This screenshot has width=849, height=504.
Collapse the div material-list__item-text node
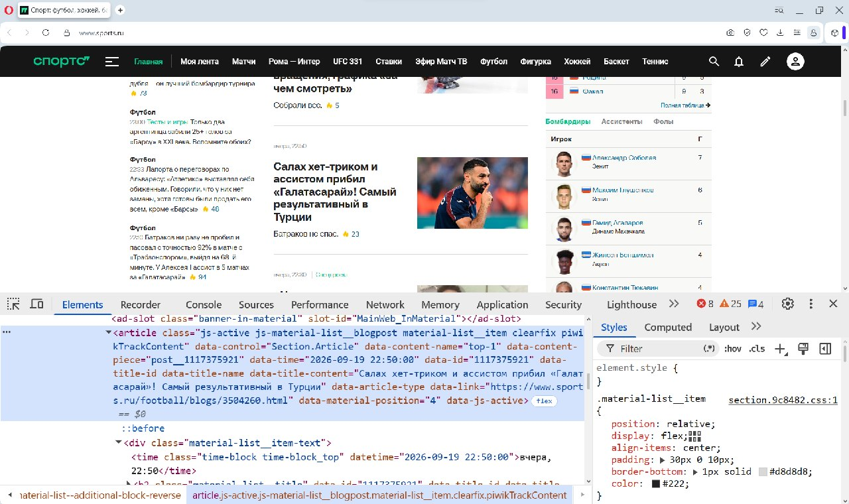(118, 442)
